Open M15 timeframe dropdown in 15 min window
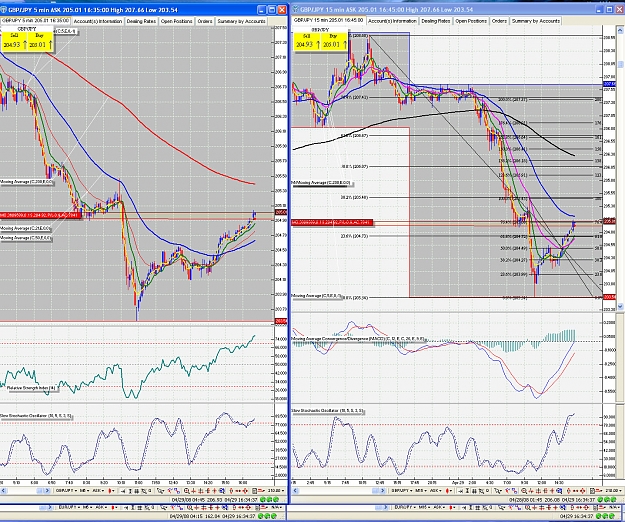The height and width of the screenshot is (522, 625). [421, 491]
